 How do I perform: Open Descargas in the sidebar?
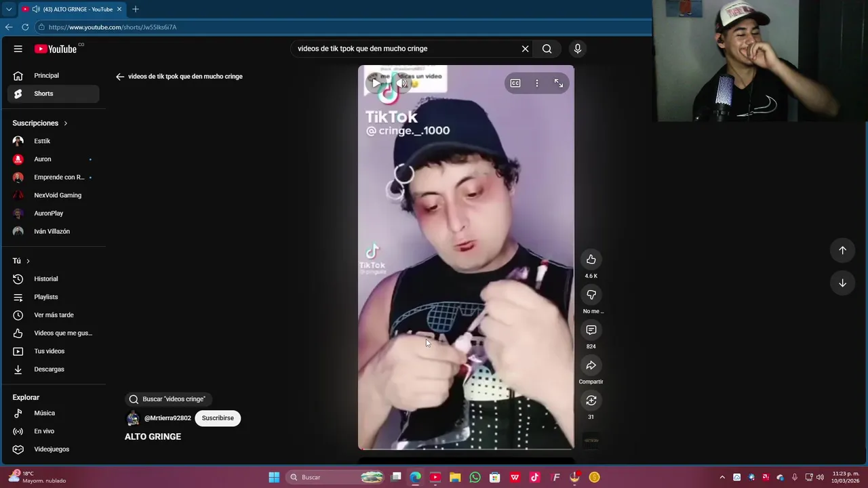click(53, 369)
